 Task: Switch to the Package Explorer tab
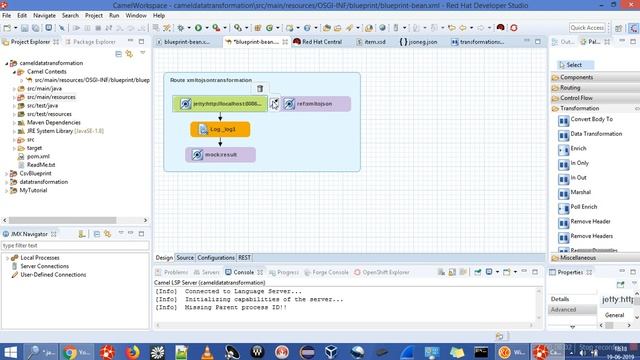pyautogui.click(x=90, y=42)
